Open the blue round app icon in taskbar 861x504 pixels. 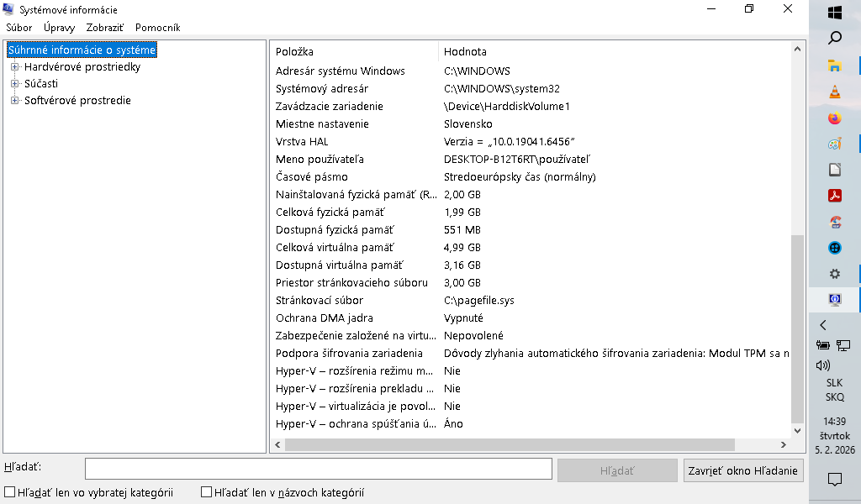pos(835,248)
